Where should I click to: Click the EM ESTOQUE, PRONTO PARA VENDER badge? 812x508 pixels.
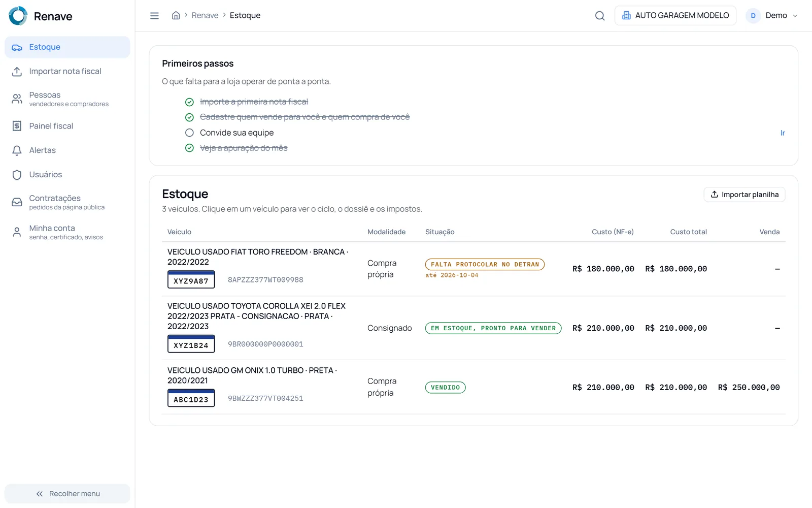tap(493, 328)
